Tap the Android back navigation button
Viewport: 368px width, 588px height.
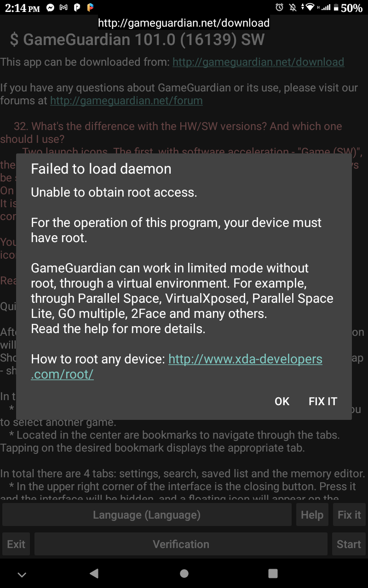(94, 573)
